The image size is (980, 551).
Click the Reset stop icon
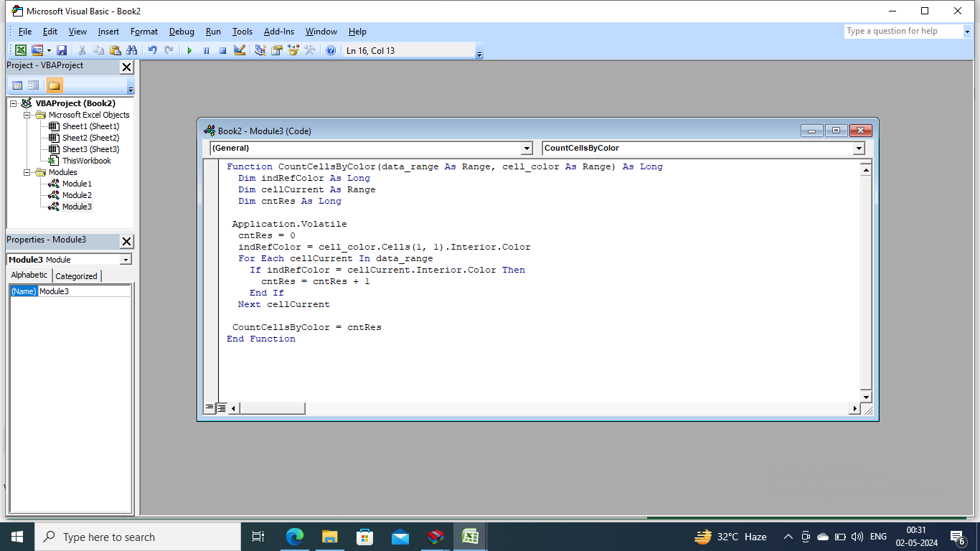222,50
